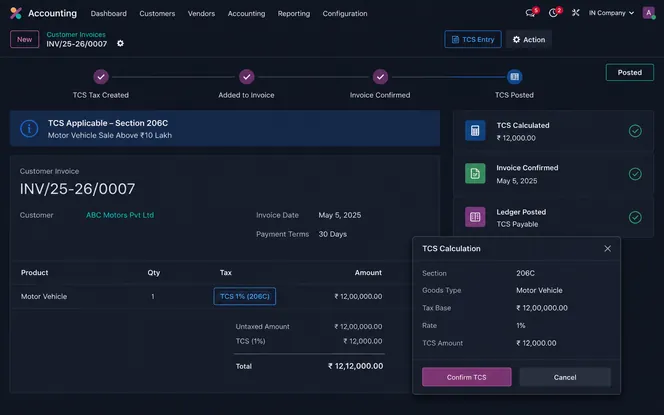Open the user avatar menu
The width and height of the screenshot is (664, 415).
(648, 13)
